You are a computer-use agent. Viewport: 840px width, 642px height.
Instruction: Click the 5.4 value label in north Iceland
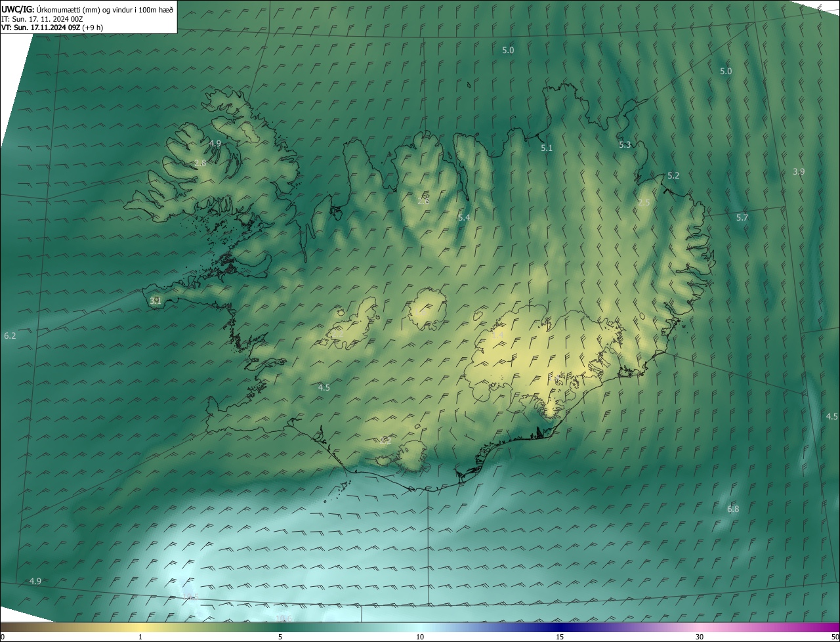point(464,217)
